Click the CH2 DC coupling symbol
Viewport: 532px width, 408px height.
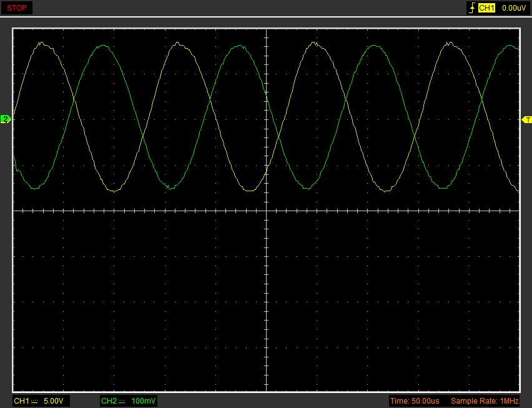click(x=122, y=401)
